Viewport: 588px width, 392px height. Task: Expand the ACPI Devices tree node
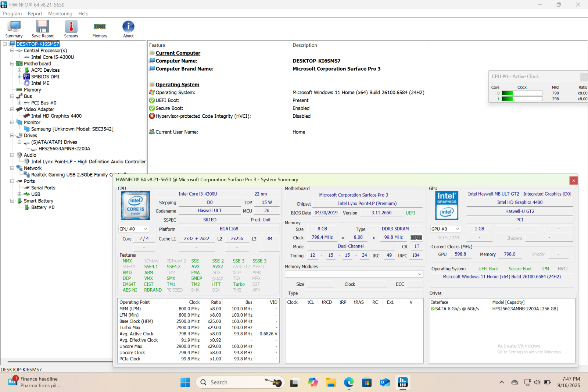click(19, 70)
